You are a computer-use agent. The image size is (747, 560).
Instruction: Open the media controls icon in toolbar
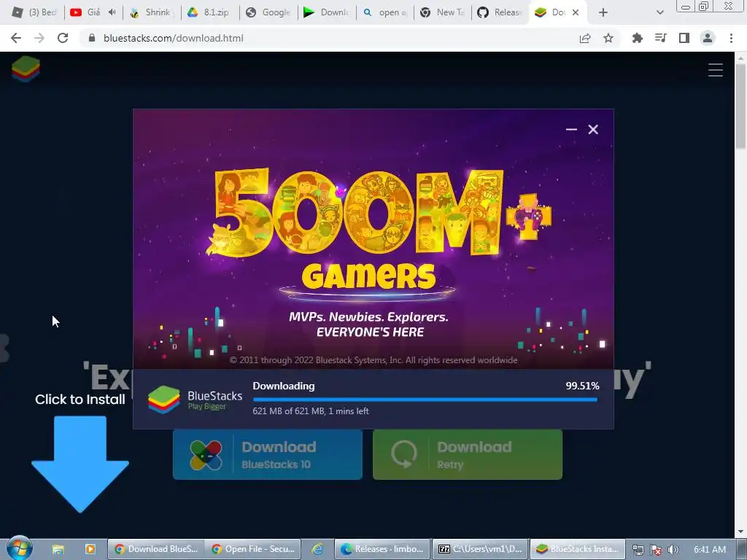click(660, 38)
